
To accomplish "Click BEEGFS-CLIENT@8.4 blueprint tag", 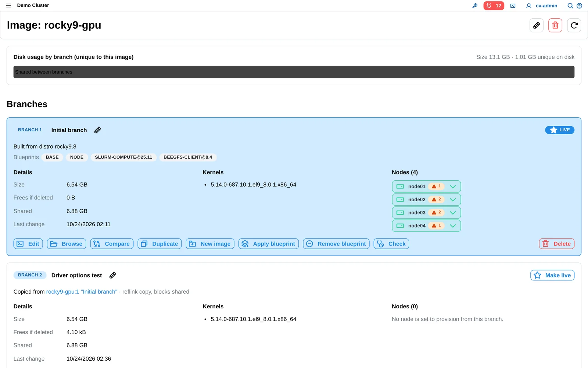I will [x=188, y=158].
